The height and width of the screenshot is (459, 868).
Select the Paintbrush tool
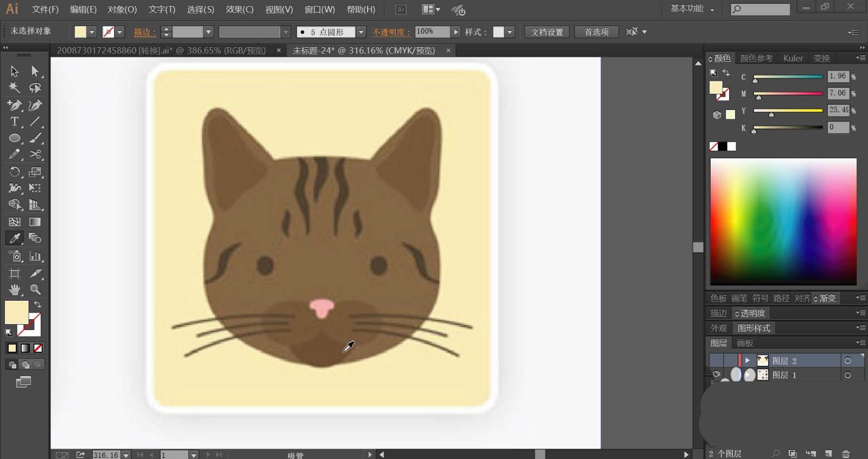[x=35, y=138]
